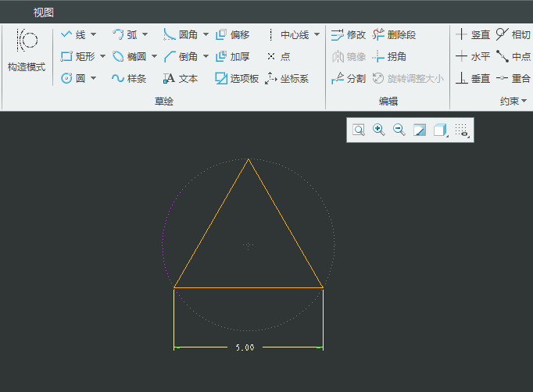Click the Modify (修改) button

pos(348,34)
